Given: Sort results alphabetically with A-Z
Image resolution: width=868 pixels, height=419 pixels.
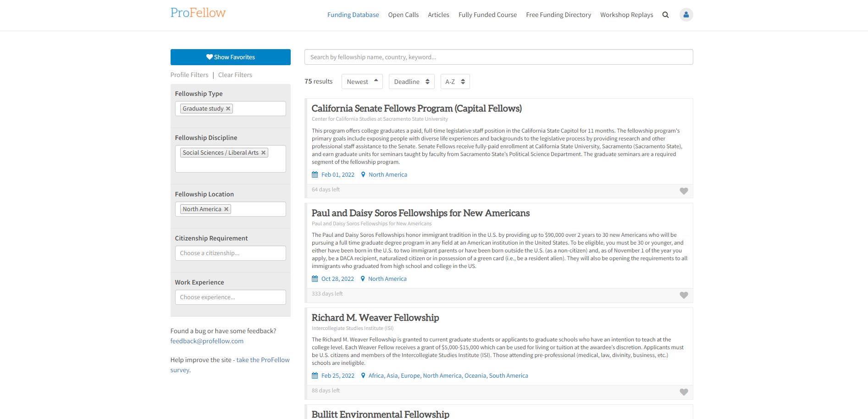Looking at the screenshot, I should (x=455, y=82).
